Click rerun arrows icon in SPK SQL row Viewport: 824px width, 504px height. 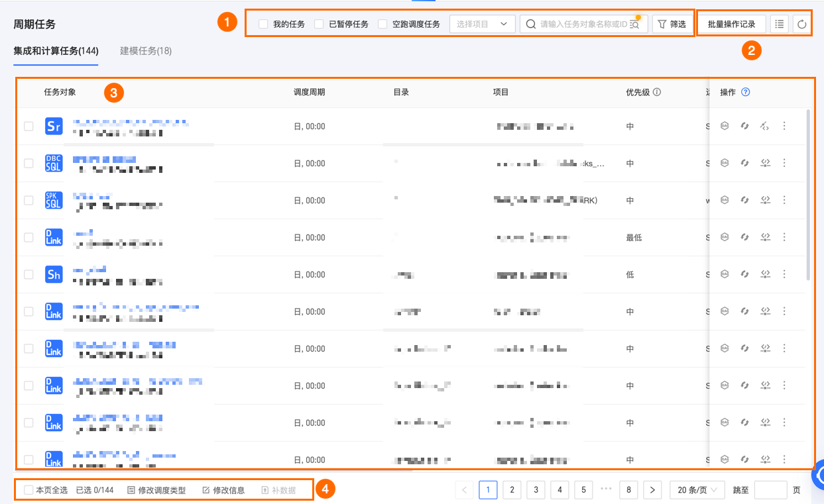click(x=744, y=200)
